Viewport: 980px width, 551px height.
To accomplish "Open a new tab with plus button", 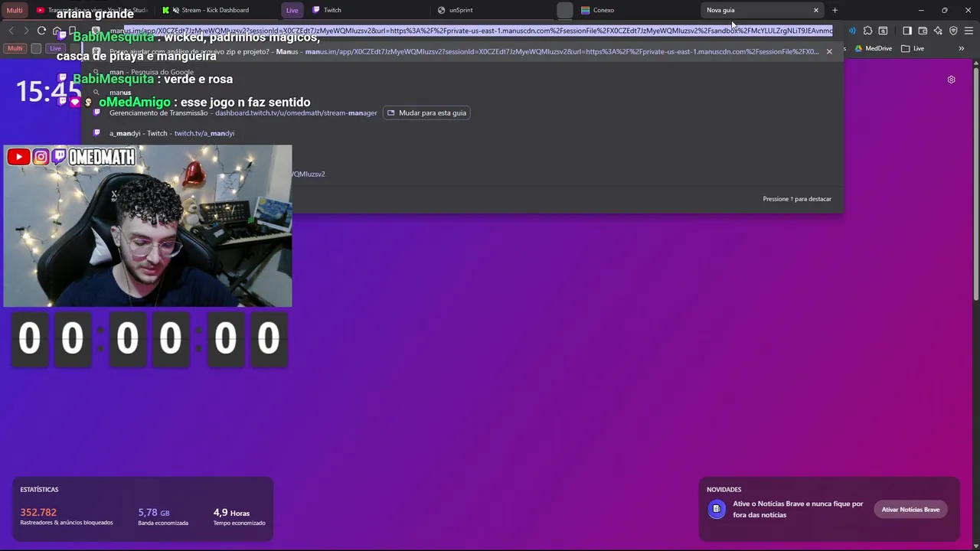I will [835, 10].
